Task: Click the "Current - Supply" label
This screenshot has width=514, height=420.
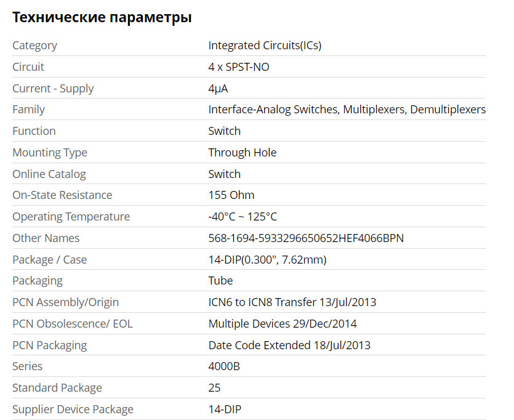Action: [53, 89]
